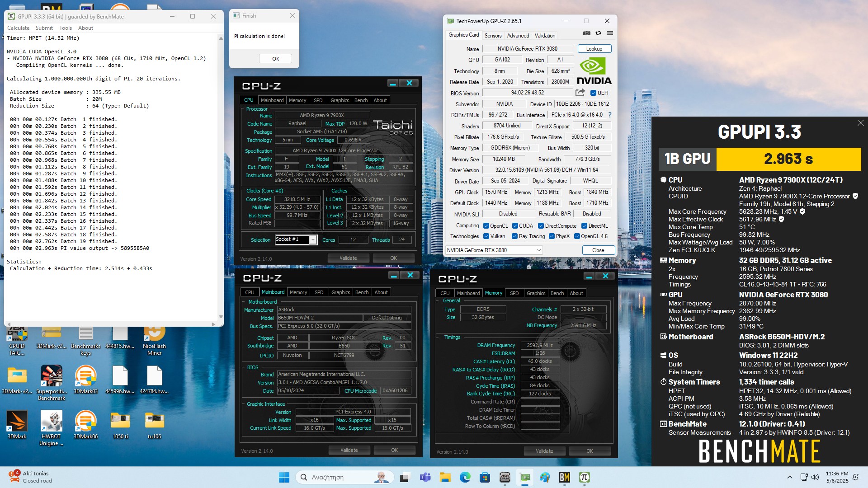This screenshot has height=488, width=868.
Task: Open SPD tab in CPU-Z Processor window
Action: [x=318, y=100]
